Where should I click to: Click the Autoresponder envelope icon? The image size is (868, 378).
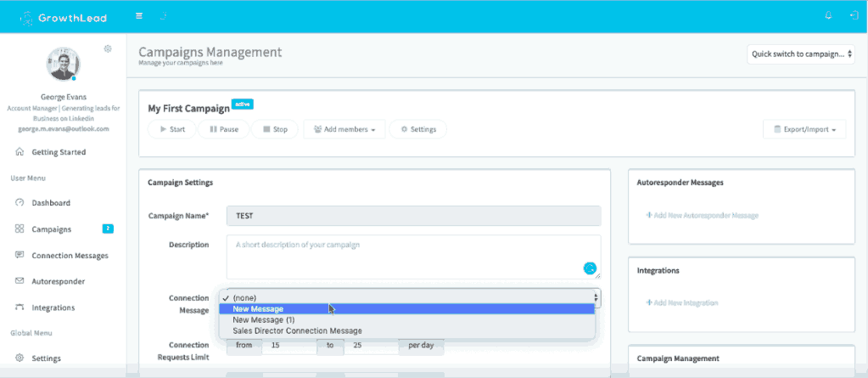[20, 281]
